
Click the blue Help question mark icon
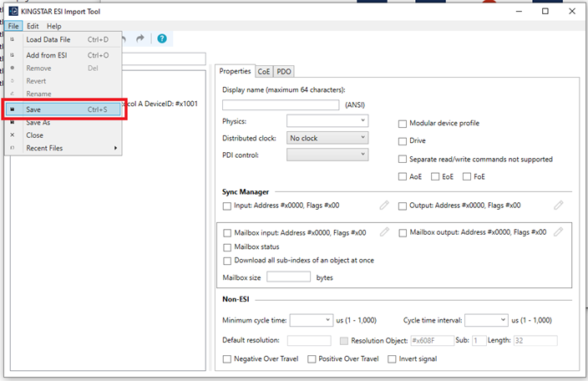point(161,38)
